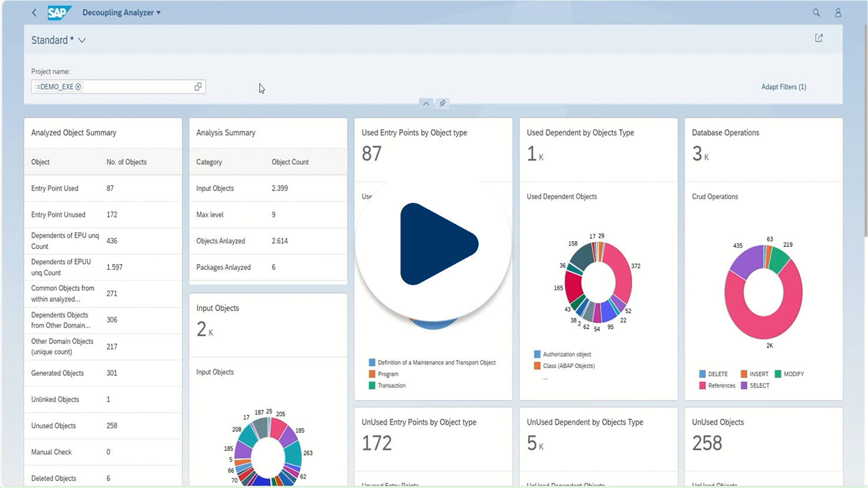Play the video overlay

[x=433, y=244]
